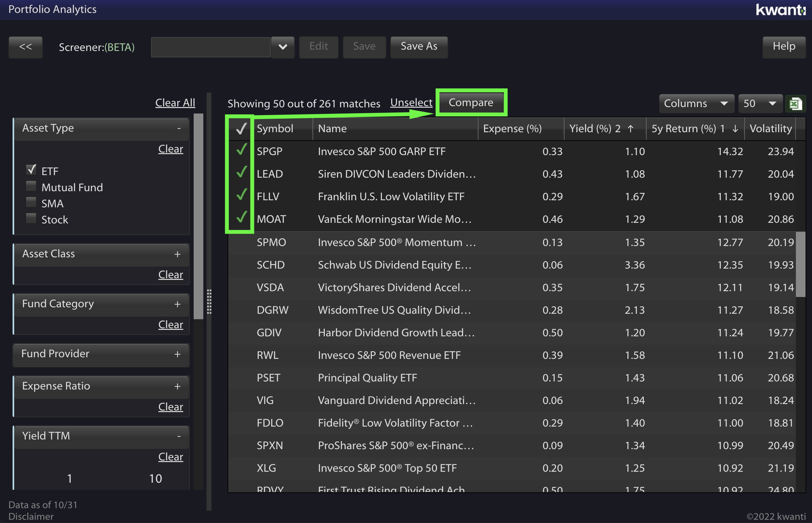Export results to Excel icon
The height and width of the screenshot is (523, 812).
click(x=795, y=104)
